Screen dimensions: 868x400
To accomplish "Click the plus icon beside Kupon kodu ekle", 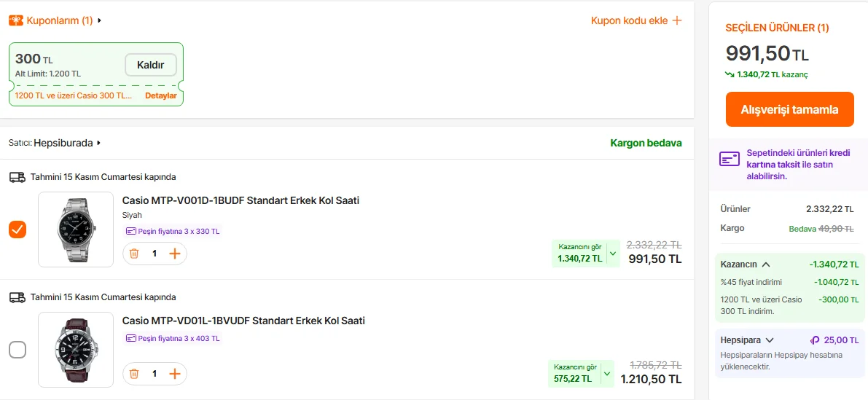I will point(677,20).
